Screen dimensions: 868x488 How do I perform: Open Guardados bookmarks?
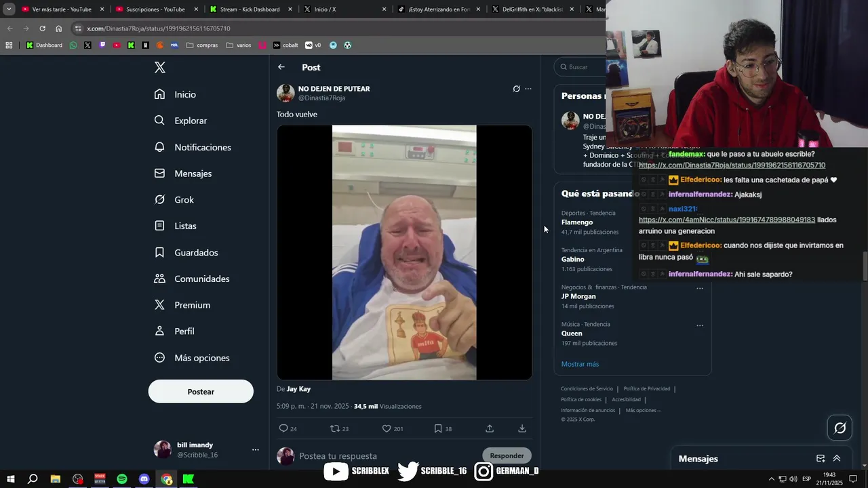(x=186, y=252)
